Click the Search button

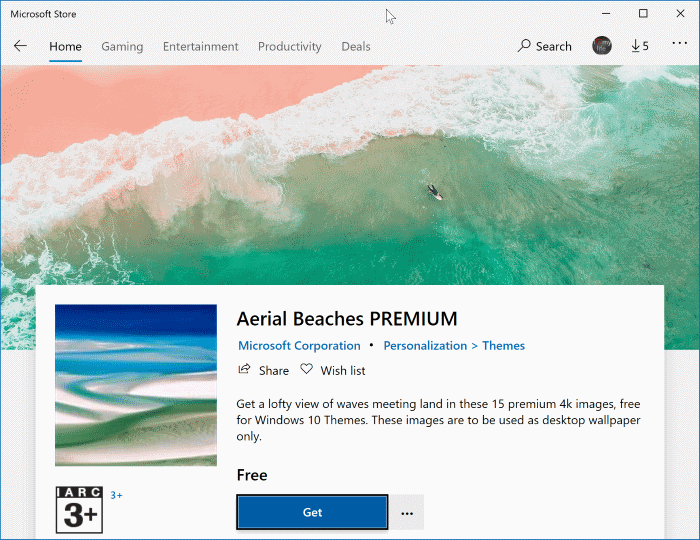tap(545, 46)
